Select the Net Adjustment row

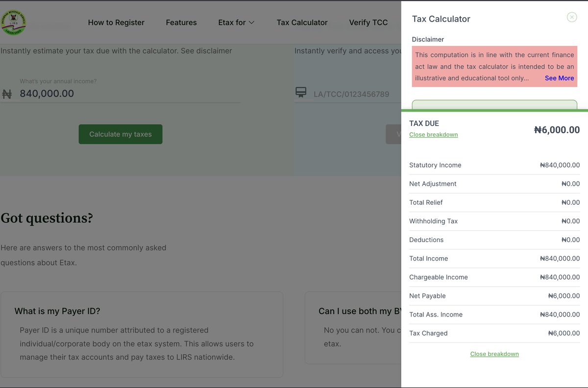click(x=494, y=184)
